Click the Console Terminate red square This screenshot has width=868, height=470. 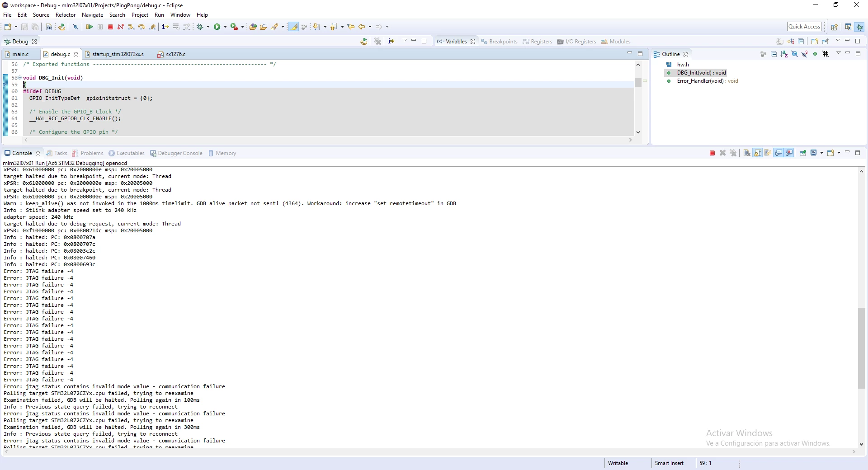point(712,153)
